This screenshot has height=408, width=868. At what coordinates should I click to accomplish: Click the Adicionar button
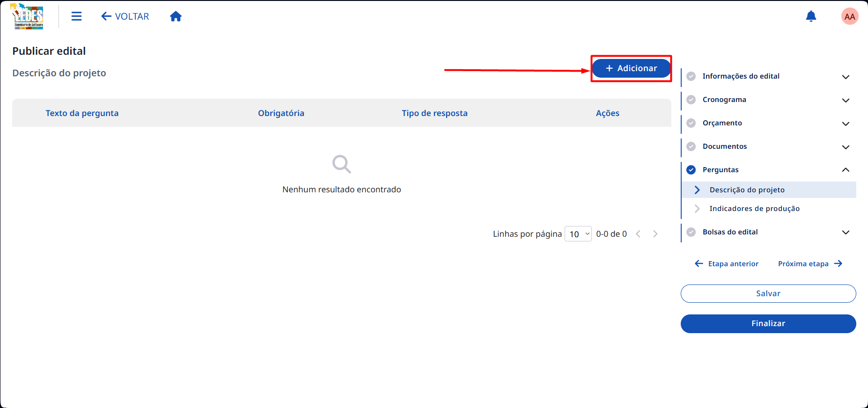(x=631, y=68)
